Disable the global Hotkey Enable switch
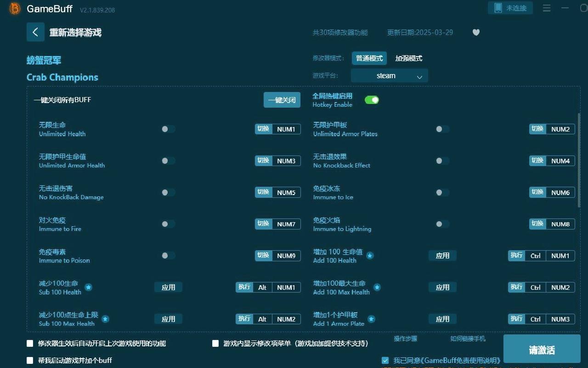588x368 pixels. pyautogui.click(x=372, y=100)
